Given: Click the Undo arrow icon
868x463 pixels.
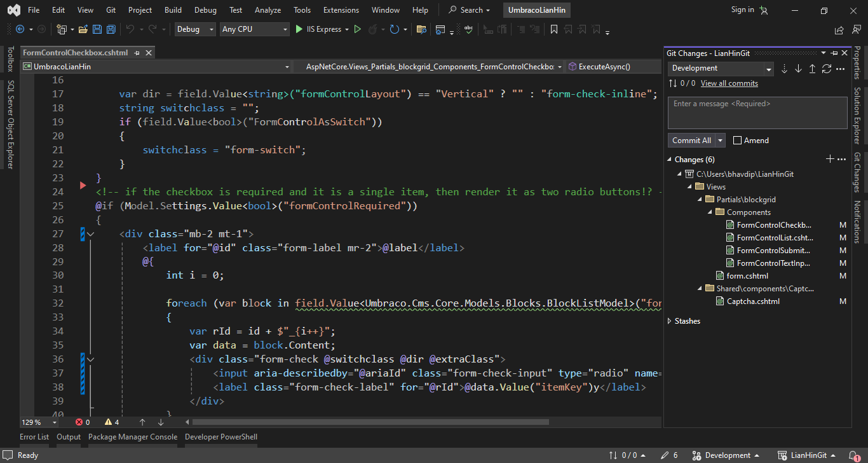Looking at the screenshot, I should pyautogui.click(x=130, y=29).
